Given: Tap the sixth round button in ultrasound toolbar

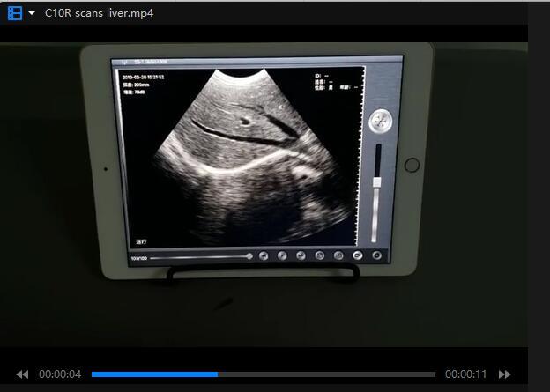Looking at the screenshot, I should [357, 256].
